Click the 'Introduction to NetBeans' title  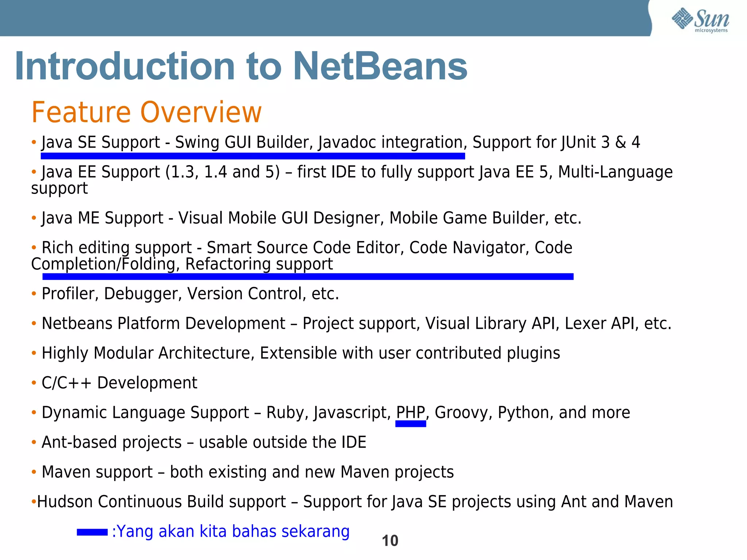click(x=241, y=66)
